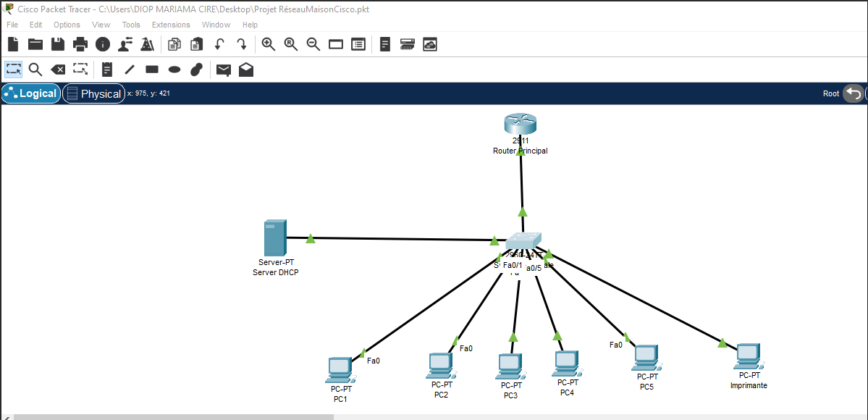This screenshot has width=868, height=420.
Task: Open the server rack toolbar icon
Action: click(408, 44)
